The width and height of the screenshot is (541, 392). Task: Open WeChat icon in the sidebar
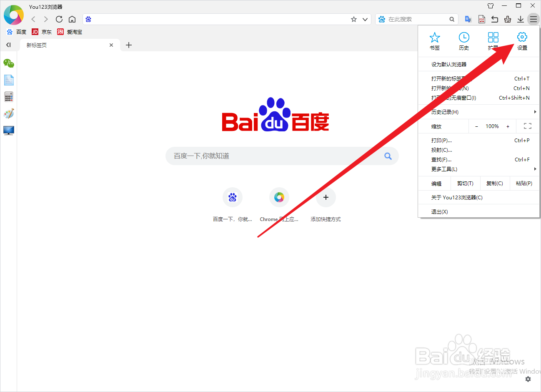[9, 63]
